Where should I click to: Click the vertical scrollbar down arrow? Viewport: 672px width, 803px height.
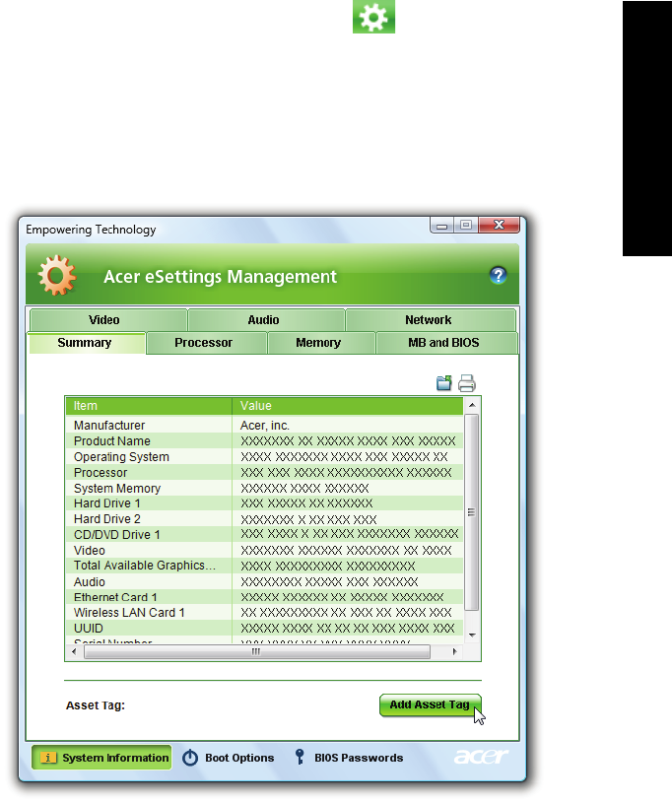[472, 636]
